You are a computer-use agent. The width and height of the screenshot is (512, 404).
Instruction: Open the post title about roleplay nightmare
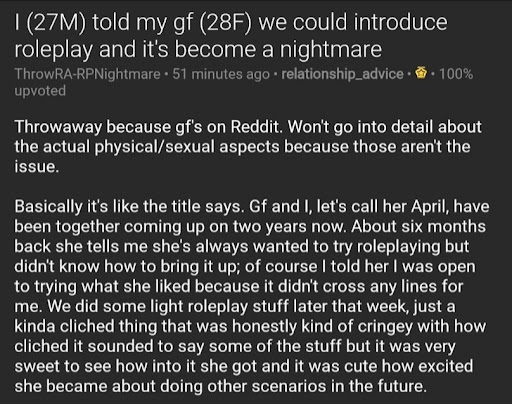click(x=231, y=36)
